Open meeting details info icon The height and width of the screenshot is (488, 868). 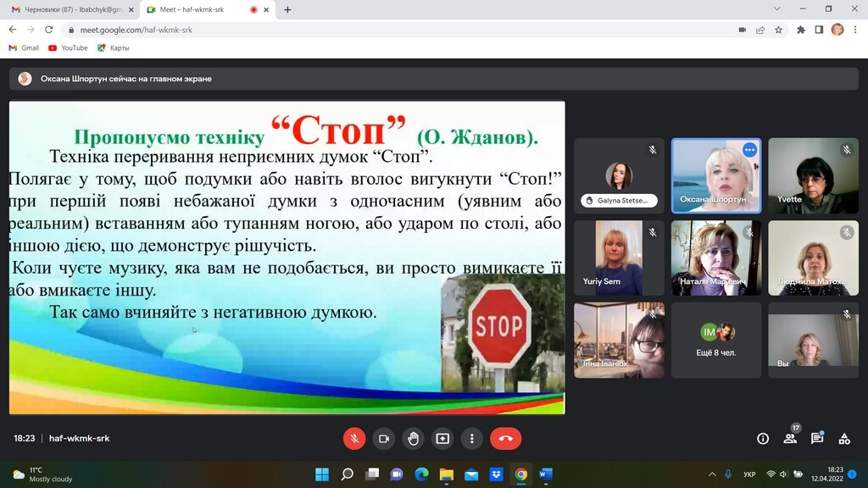[763, 439]
